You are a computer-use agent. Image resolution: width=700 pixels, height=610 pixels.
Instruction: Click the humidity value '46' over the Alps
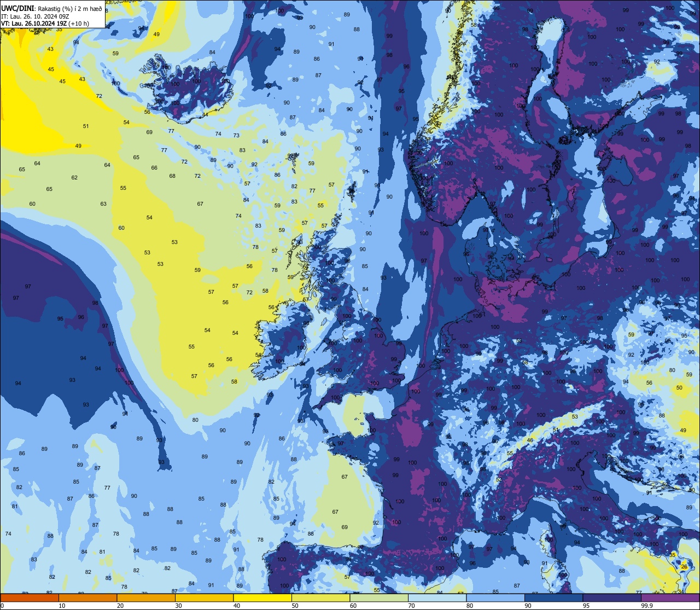[530, 440]
